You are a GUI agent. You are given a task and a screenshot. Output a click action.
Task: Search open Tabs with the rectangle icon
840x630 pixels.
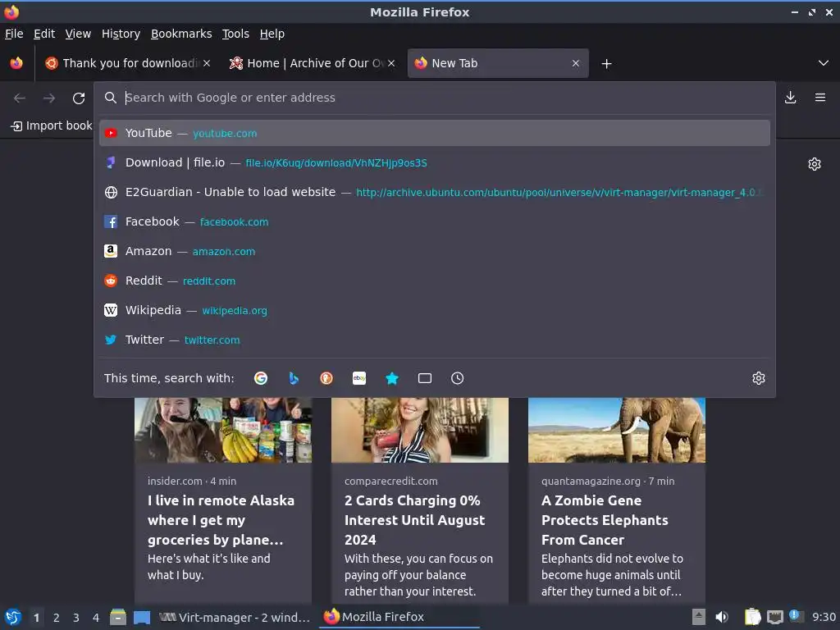(x=425, y=378)
